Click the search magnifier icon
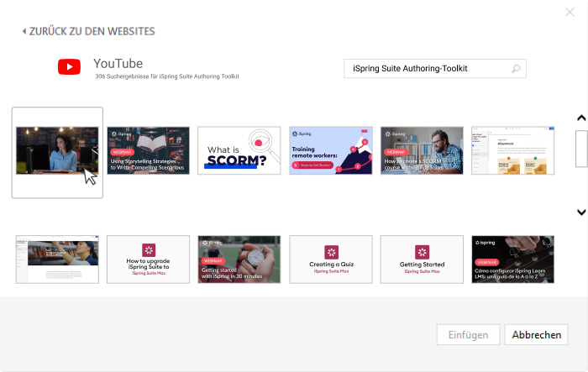This screenshot has height=372, width=588. pos(516,69)
